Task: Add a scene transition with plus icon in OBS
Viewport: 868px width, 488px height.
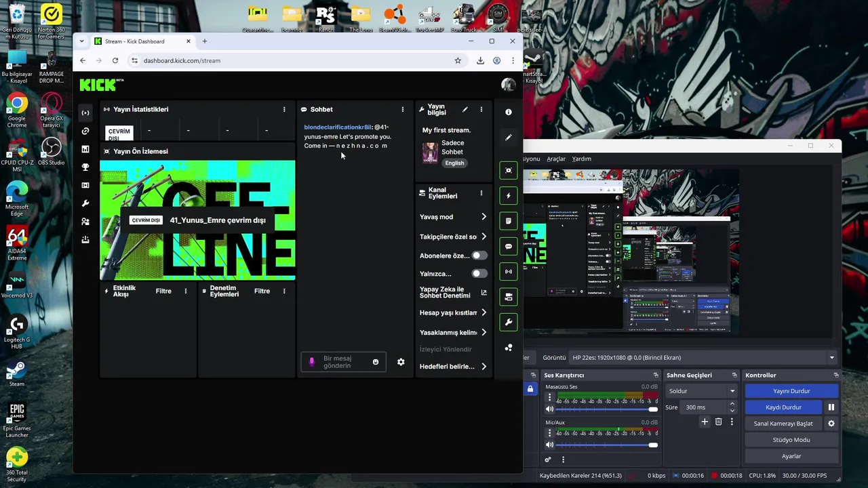Action: 705,422
